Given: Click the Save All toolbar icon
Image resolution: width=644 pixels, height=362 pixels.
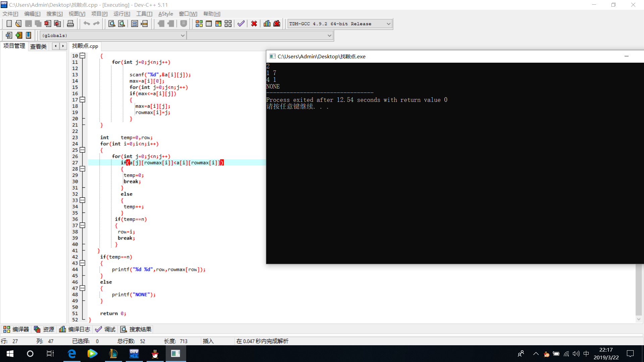Looking at the screenshot, I should [x=38, y=24].
